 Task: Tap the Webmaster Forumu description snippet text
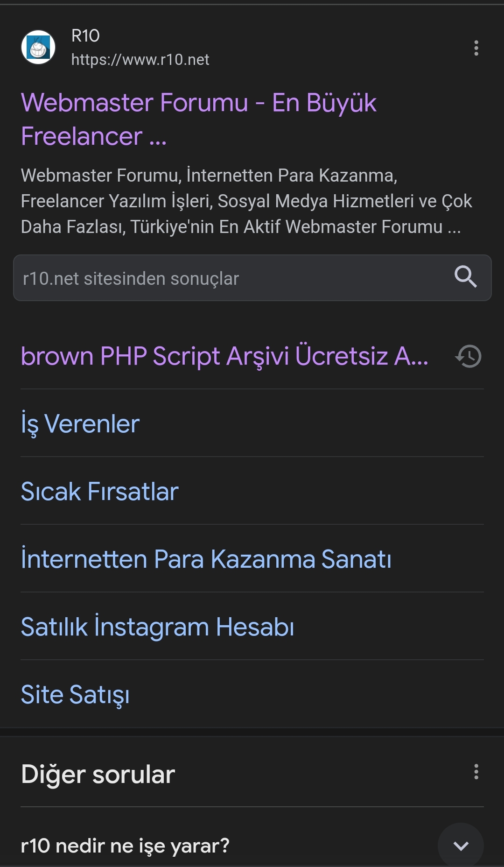[246, 201]
